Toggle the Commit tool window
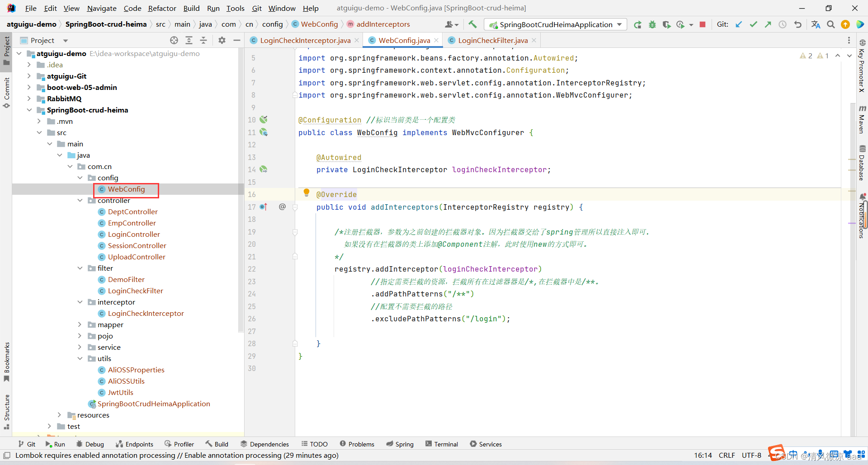This screenshot has width=868, height=465. [6, 93]
